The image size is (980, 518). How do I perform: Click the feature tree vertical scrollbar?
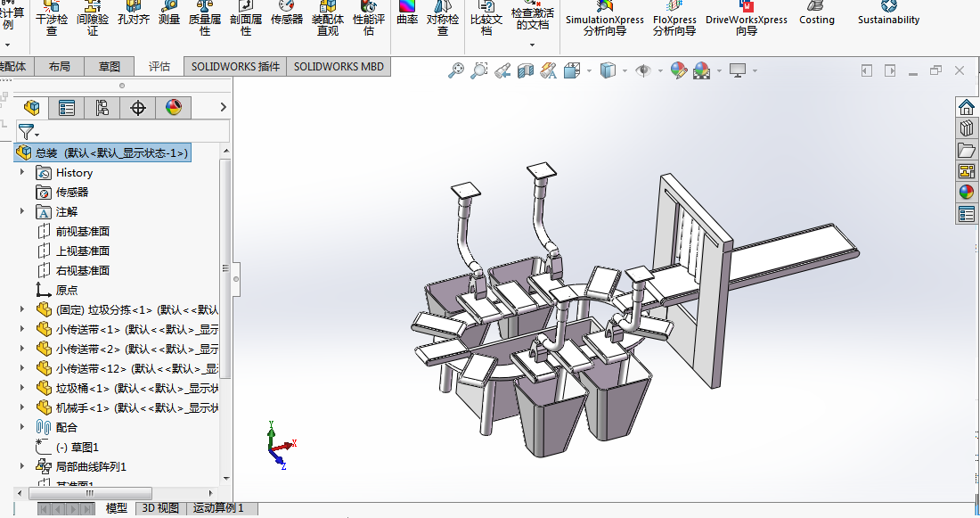pos(226,268)
